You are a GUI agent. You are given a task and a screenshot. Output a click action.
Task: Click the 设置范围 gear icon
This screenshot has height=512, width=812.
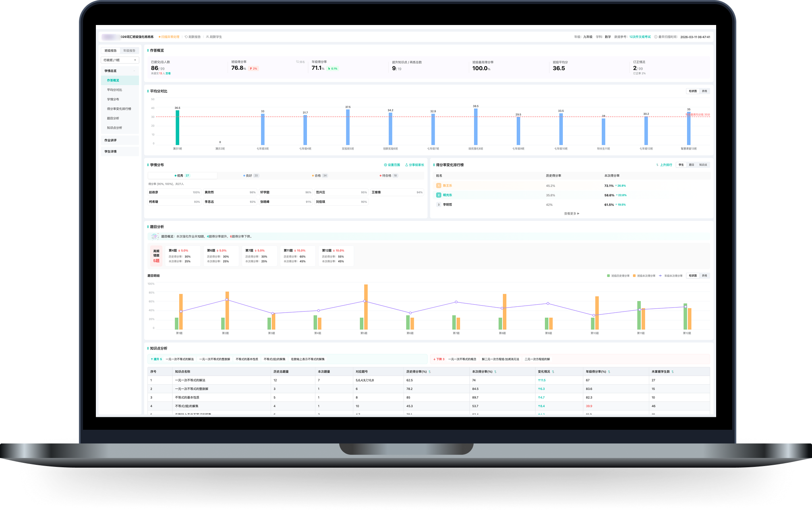pos(385,165)
